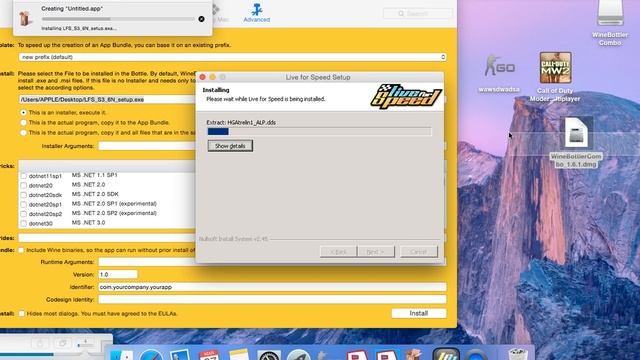Click the Version field showing 1.0

118,274
